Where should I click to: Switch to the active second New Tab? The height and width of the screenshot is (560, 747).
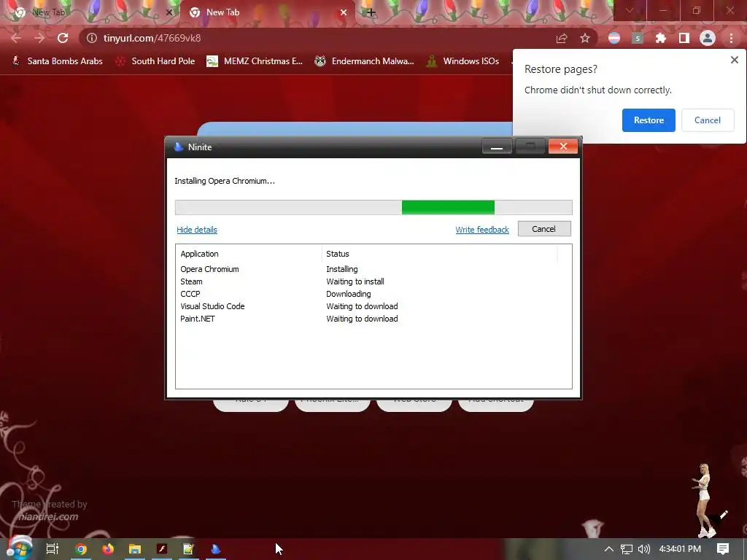point(267,12)
